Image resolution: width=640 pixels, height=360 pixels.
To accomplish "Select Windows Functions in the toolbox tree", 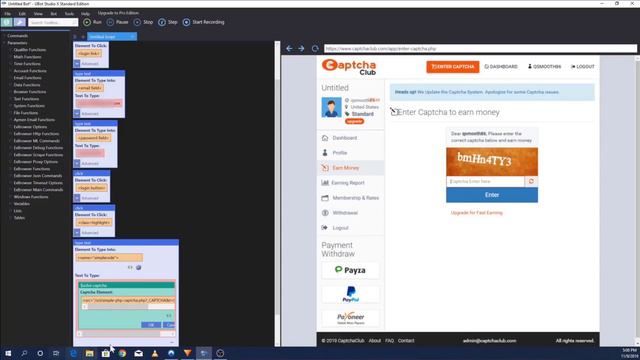I will click(x=31, y=197).
